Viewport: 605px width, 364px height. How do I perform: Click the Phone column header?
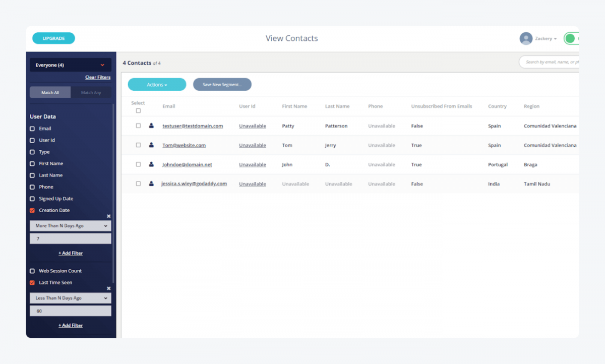pyautogui.click(x=376, y=106)
